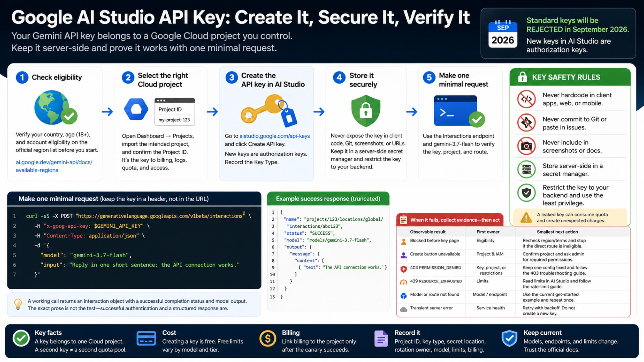Click the padlock icon beside KEY SAFETY RULES
This screenshot has height=362, width=644.
(x=522, y=77)
